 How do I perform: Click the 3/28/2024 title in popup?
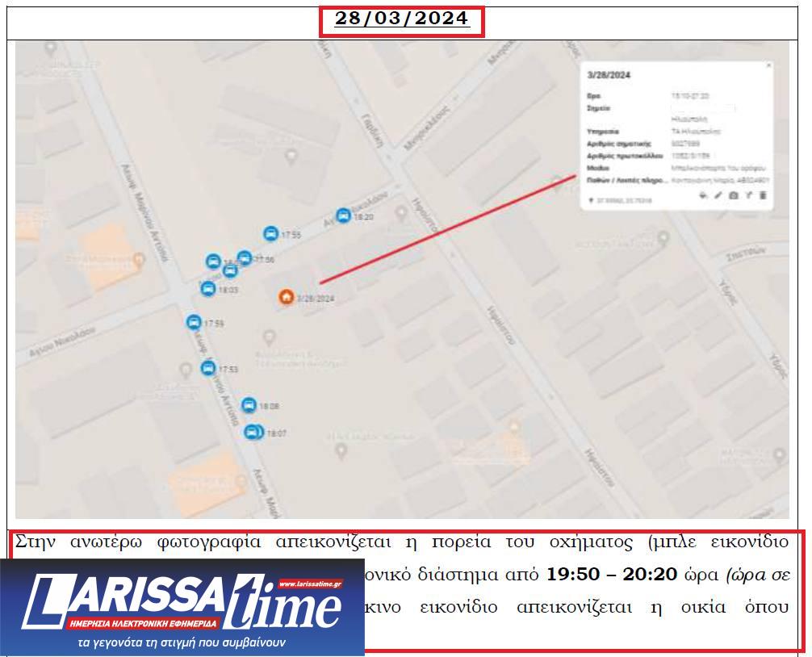[x=609, y=75]
